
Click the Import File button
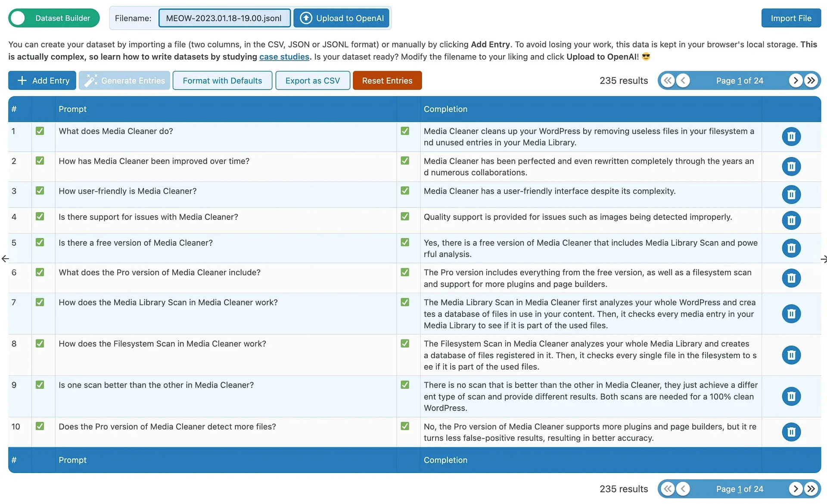pos(791,18)
